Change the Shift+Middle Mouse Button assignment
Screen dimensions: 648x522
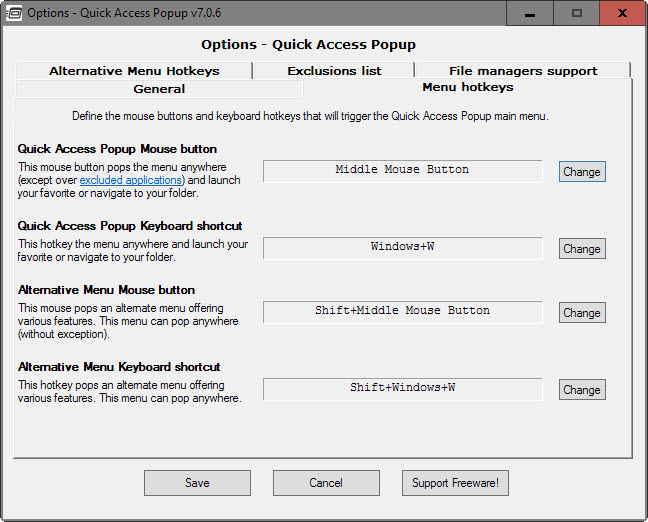(582, 313)
